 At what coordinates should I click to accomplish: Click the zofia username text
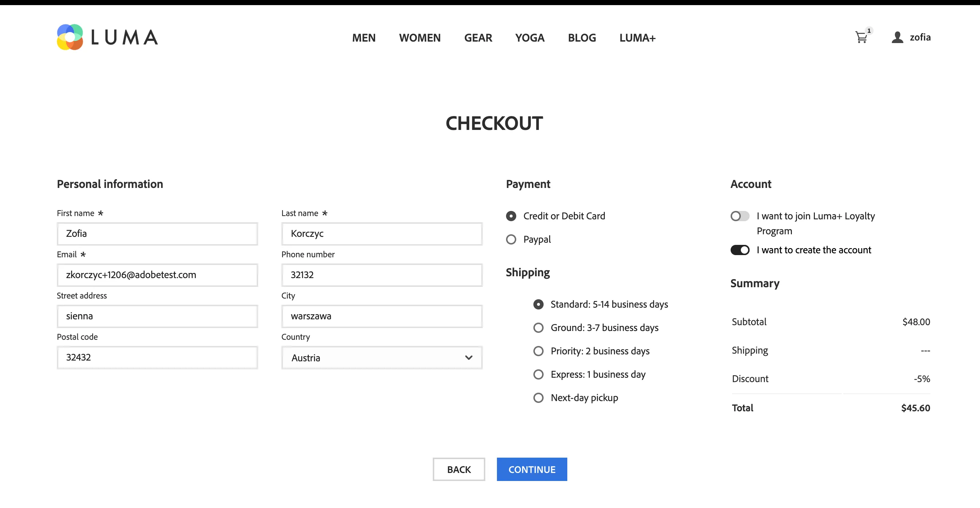920,37
